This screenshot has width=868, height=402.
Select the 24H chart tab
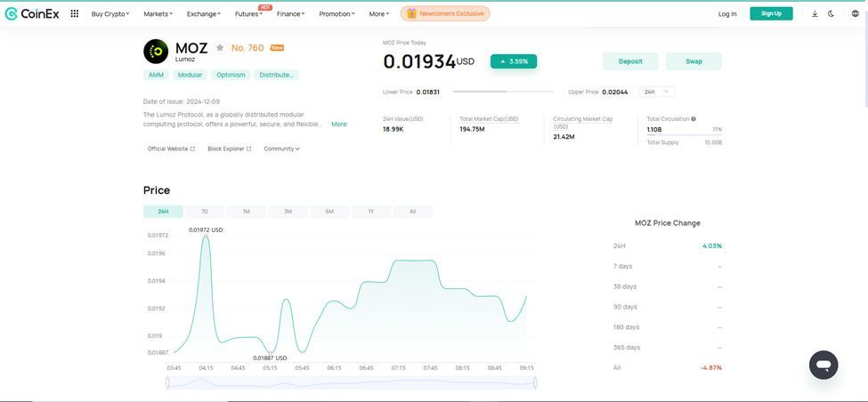coord(163,212)
